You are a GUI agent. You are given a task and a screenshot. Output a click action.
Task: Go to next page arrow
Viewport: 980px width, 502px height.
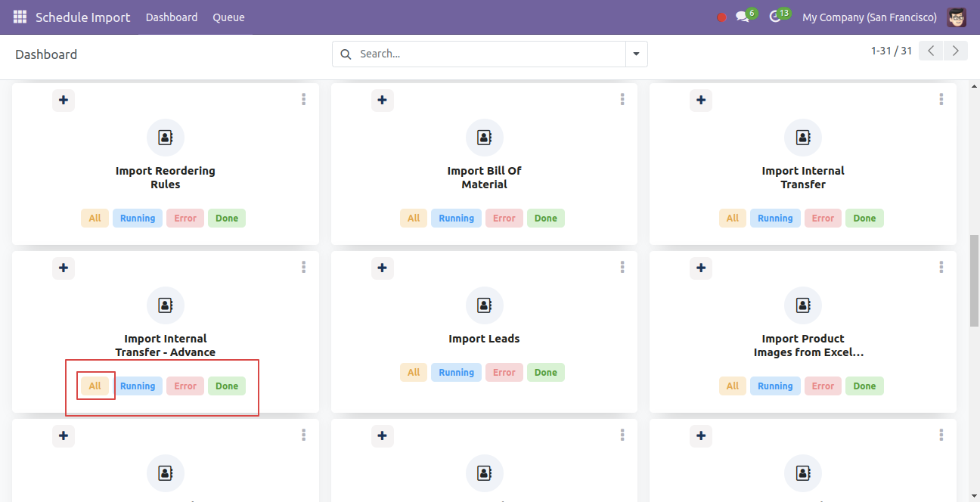pos(956,51)
